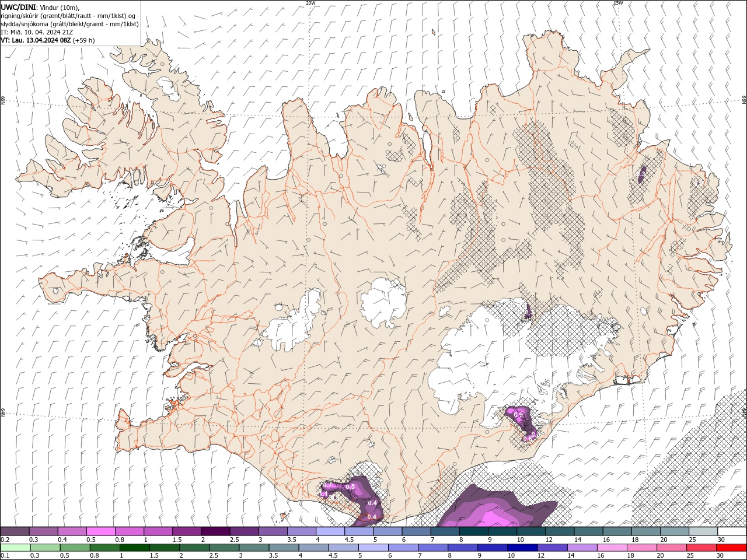
Task: Click the '4.5' label under upper legend row
Action: click(349, 540)
